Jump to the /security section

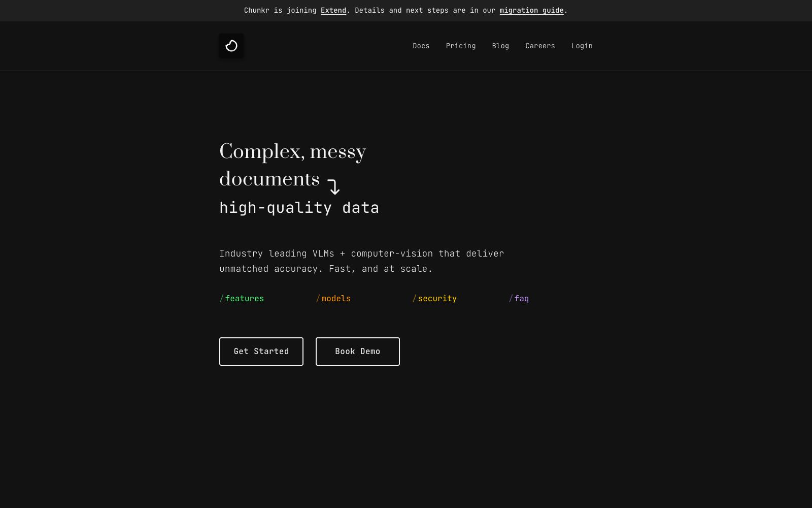click(x=434, y=299)
